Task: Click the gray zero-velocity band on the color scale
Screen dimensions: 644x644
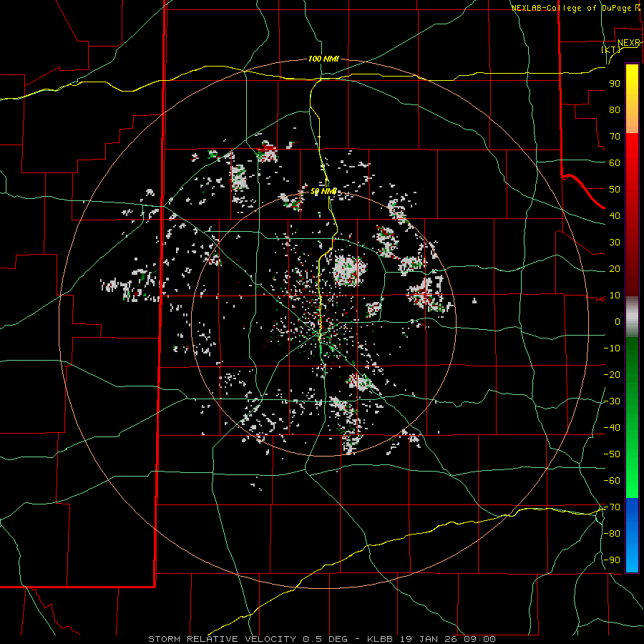Action: [x=632, y=317]
